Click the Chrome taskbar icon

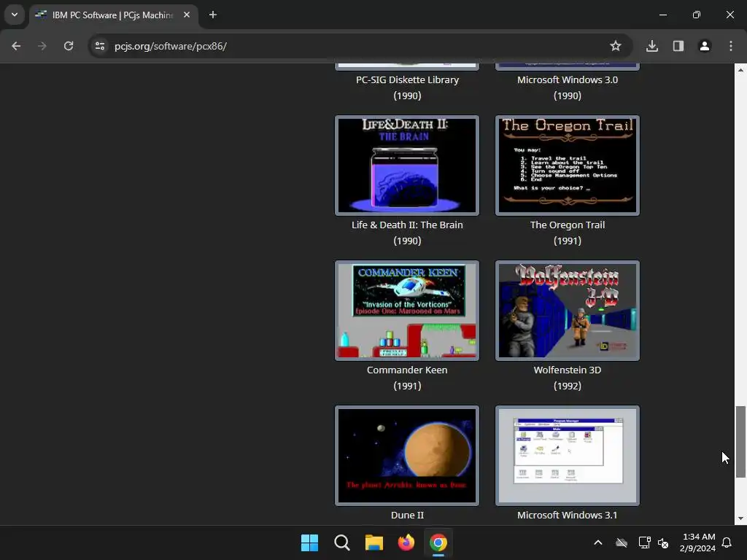click(438, 542)
